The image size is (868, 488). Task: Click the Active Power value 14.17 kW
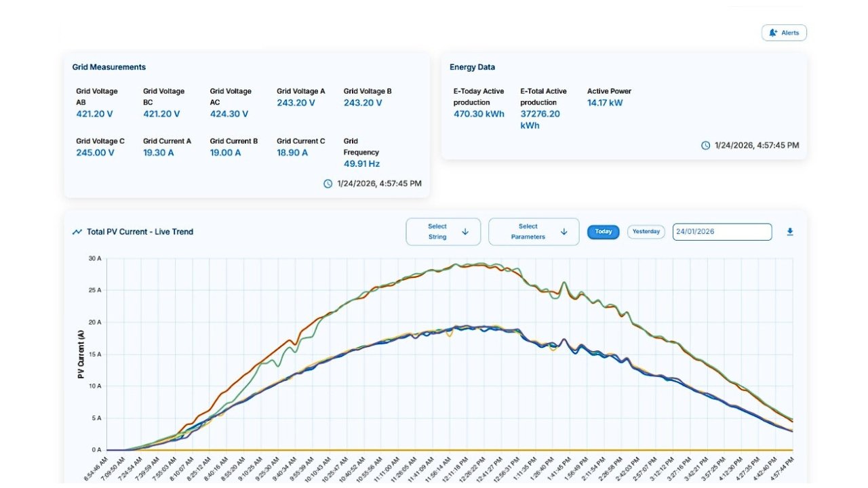(605, 103)
